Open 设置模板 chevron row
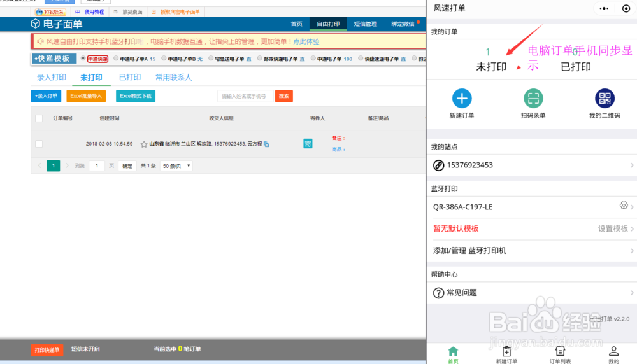The height and width of the screenshot is (364, 637). 615,229
